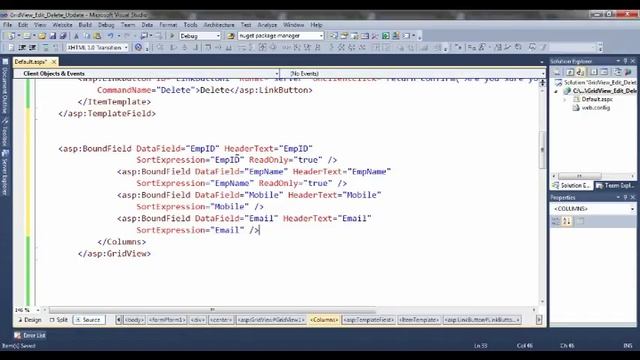Viewport: 640px width, 360px height.
Task: Open the nuget package manager search dropdown
Action: pyautogui.click(x=281, y=36)
